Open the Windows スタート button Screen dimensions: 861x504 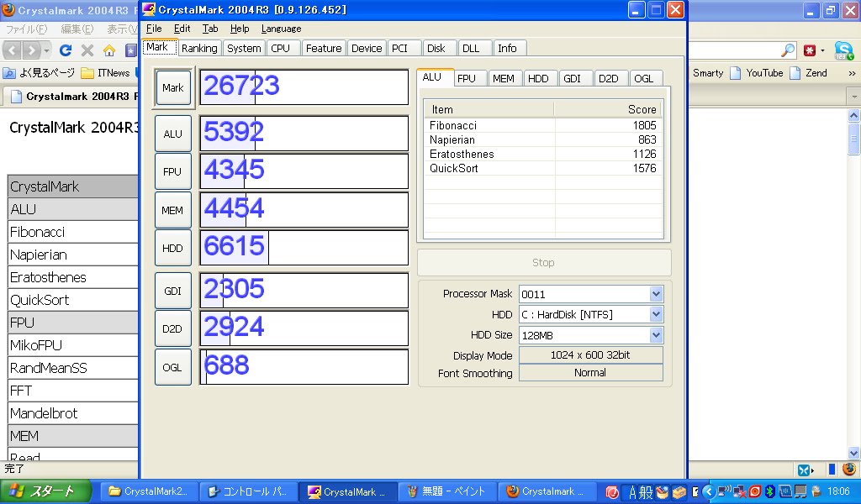click(x=45, y=491)
